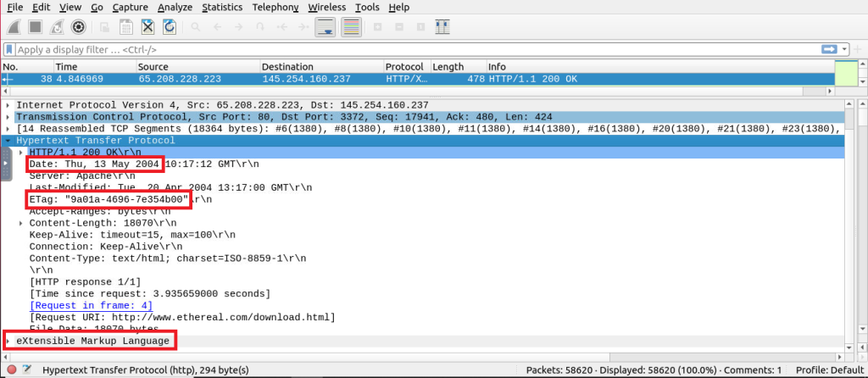Viewport: 868px width, 378px height.
Task: Toggle packet colorization rules button
Action: 351,26
